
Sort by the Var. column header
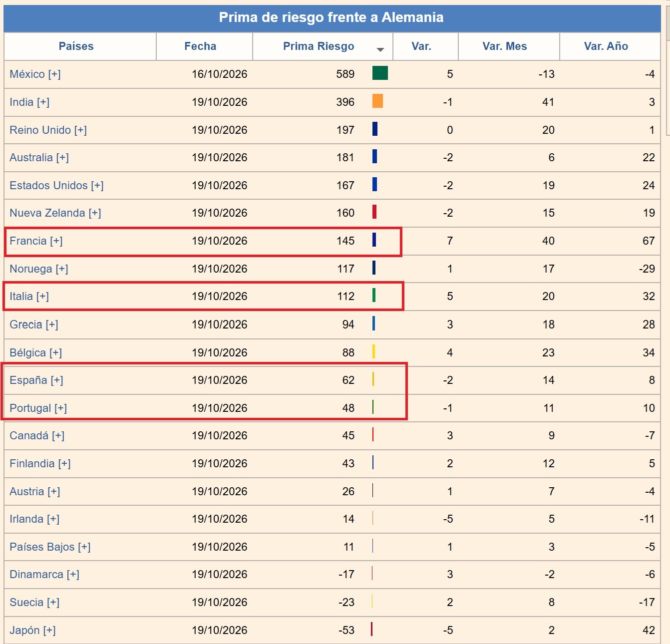[421, 46]
